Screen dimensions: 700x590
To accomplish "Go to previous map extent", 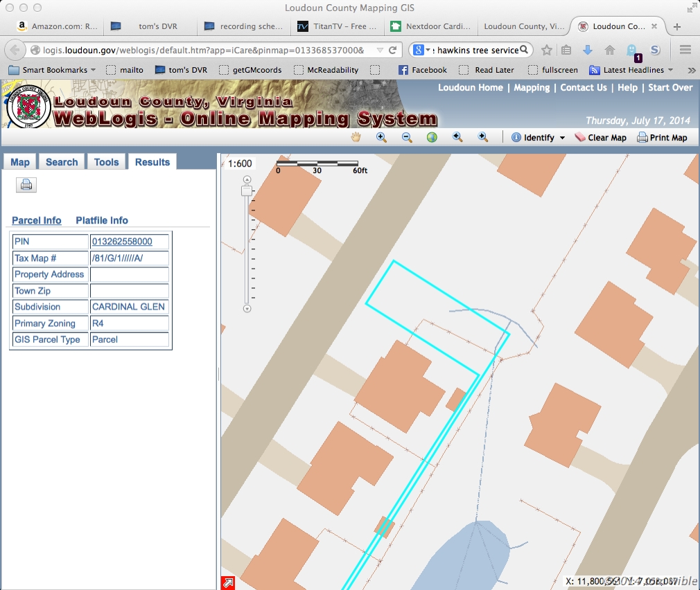I will [x=457, y=137].
